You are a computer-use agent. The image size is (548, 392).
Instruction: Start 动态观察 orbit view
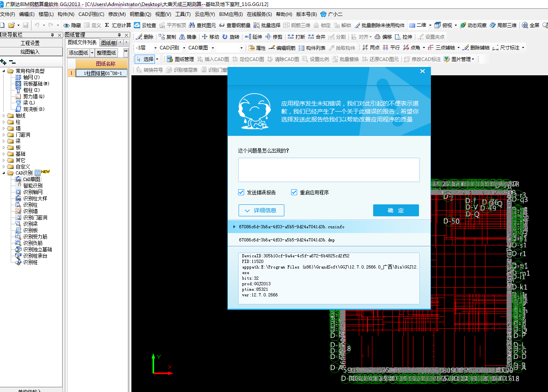click(x=473, y=25)
